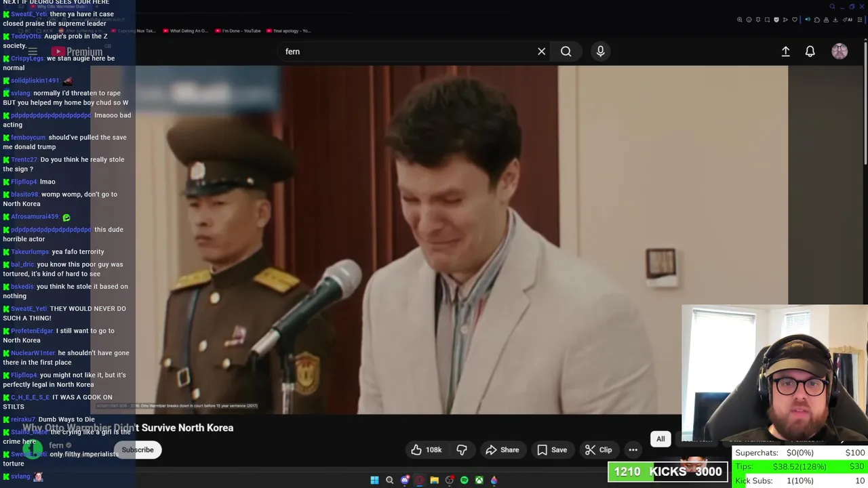Clear the YouTube search box with the X

point(541,52)
